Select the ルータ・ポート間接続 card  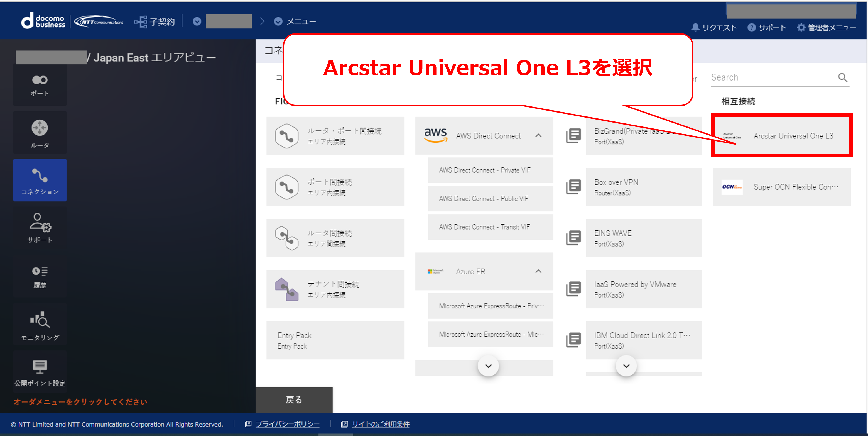click(335, 136)
